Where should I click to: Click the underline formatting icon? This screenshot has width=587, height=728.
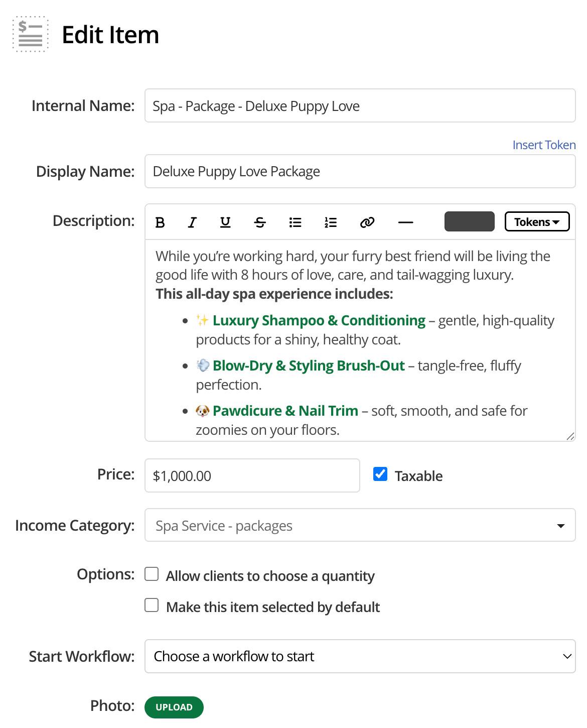pyautogui.click(x=225, y=222)
